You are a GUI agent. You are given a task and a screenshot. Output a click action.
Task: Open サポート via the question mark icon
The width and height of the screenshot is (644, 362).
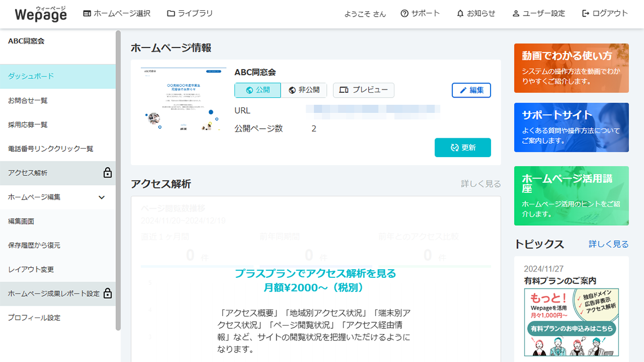pos(404,13)
